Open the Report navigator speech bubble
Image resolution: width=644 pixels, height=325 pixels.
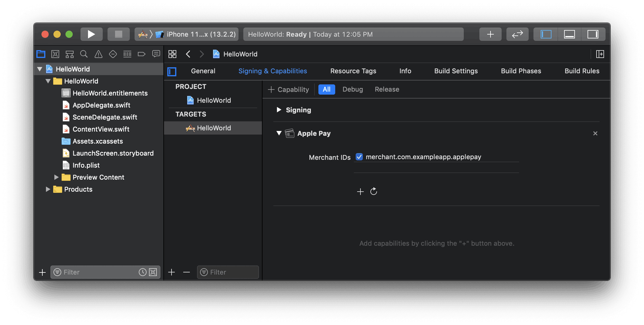(x=156, y=54)
